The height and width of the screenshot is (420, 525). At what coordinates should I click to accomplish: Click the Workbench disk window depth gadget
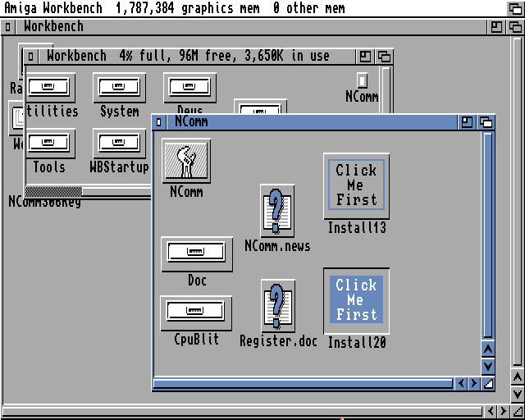[x=384, y=57]
